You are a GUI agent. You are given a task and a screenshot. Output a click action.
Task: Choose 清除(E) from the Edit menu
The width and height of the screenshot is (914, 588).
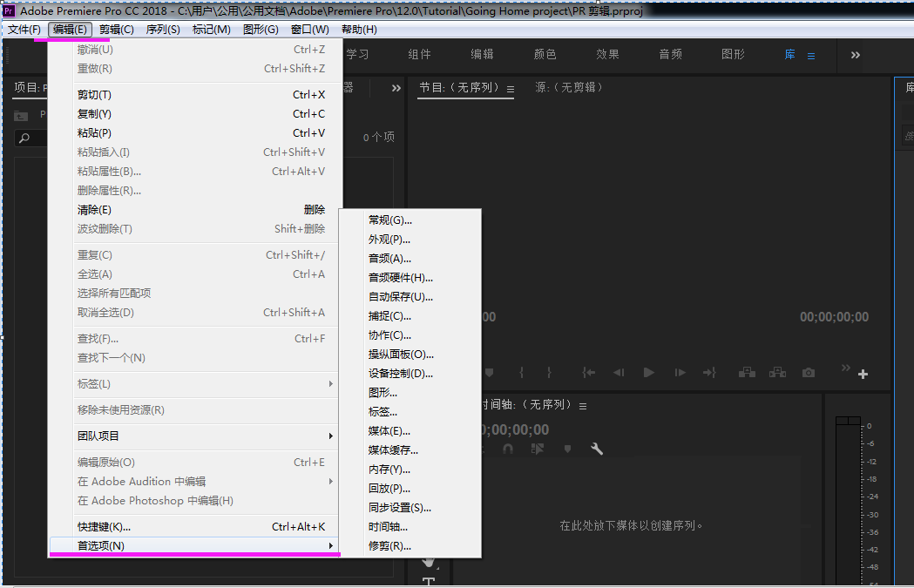coord(194,210)
